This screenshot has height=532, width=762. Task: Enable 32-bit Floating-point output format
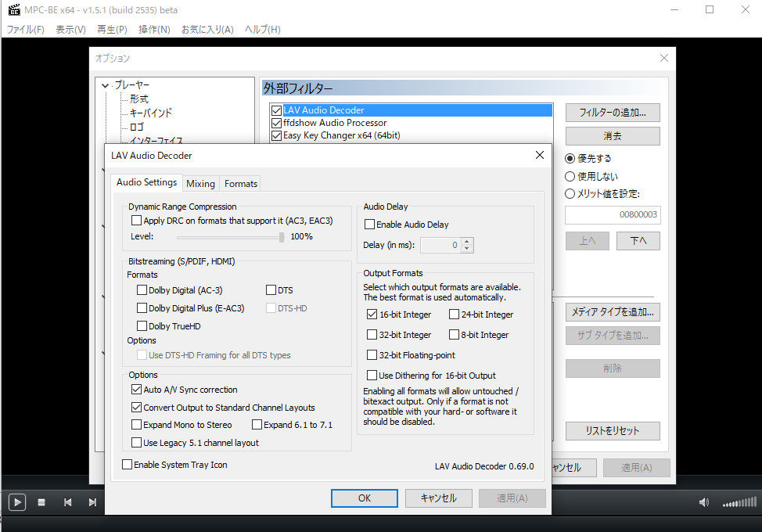coord(372,355)
